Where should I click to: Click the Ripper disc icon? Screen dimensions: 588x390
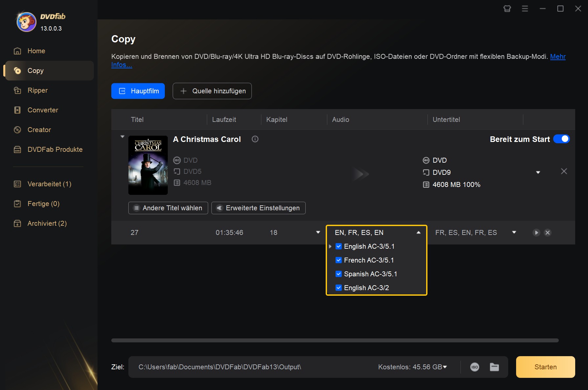[x=17, y=90]
